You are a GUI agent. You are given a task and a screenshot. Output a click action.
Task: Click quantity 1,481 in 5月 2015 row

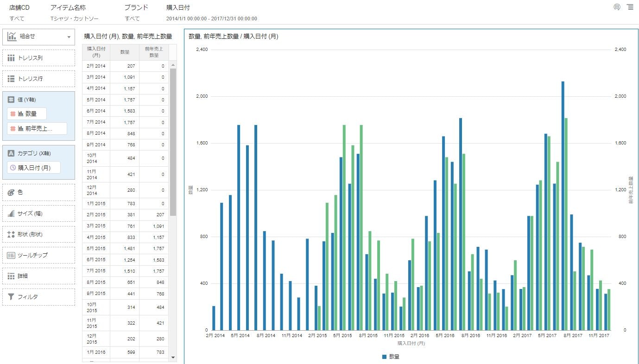[x=129, y=248]
